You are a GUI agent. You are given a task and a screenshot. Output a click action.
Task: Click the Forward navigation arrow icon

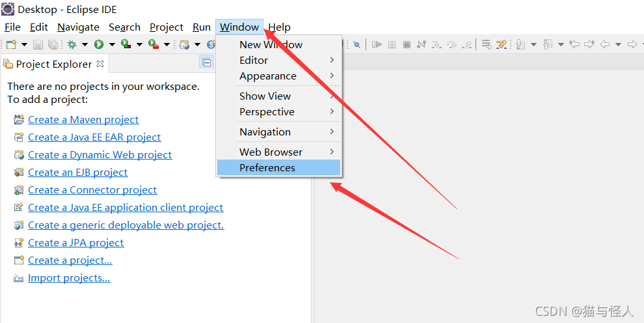coord(632,44)
